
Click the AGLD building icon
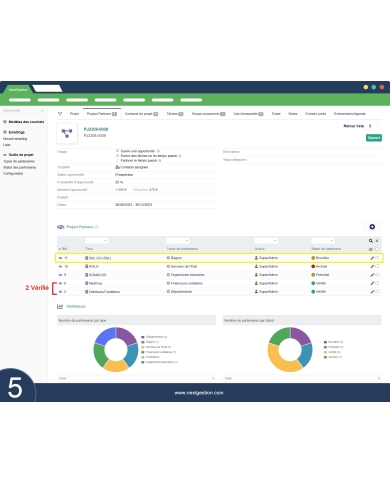pyautogui.click(x=87, y=266)
